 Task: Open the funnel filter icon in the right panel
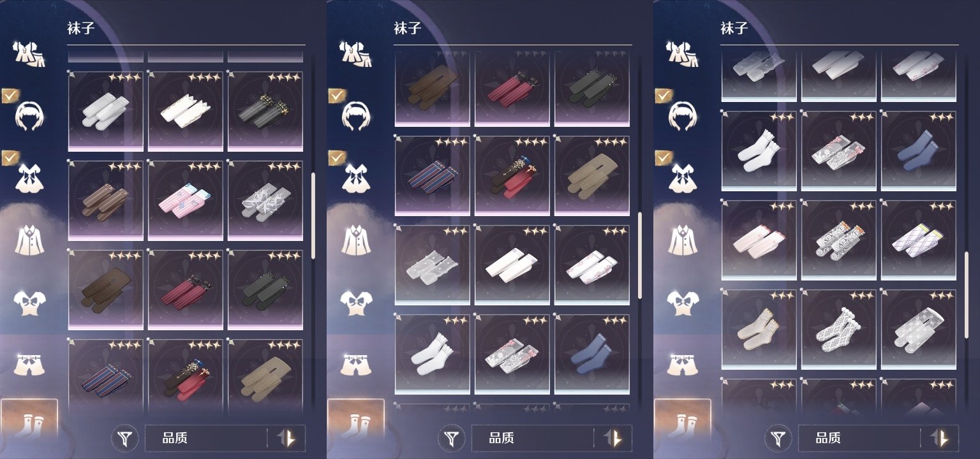tap(779, 439)
